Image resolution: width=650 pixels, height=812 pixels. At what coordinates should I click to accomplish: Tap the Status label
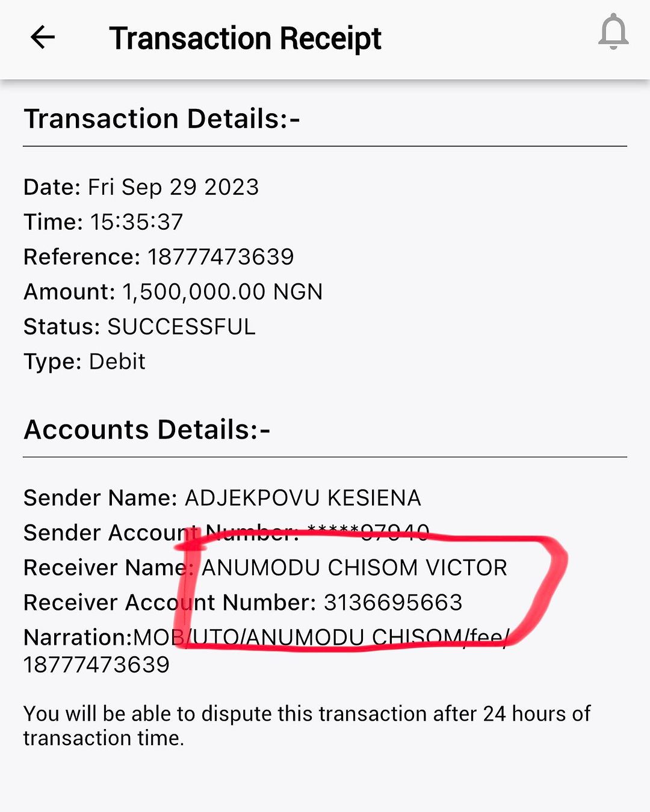click(x=61, y=327)
